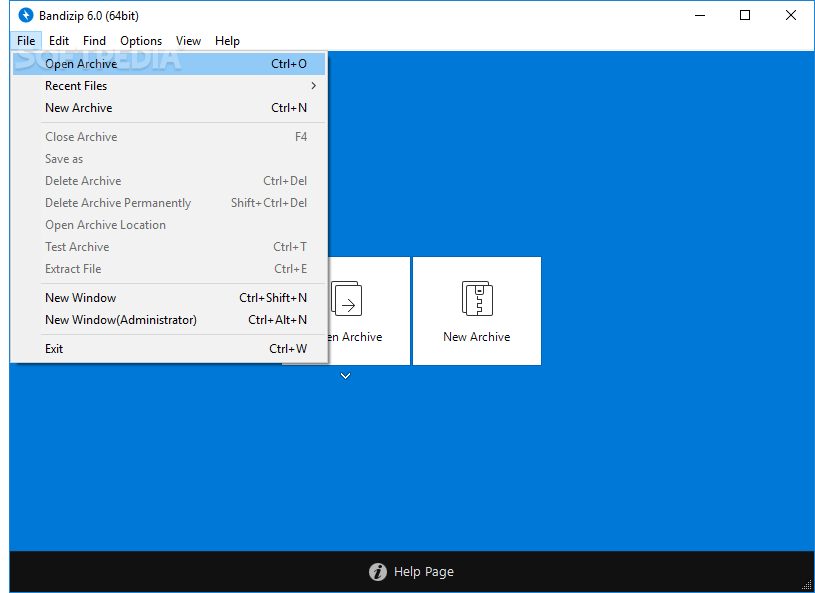Screen dimensions: 815x593
Task: Click the window resize grip corner
Action: [x=807, y=586]
